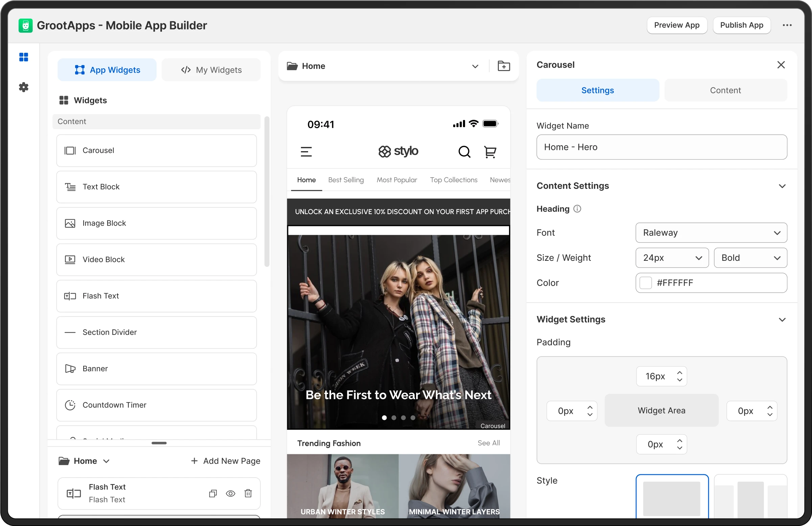Image resolution: width=812 pixels, height=526 pixels.
Task: Open the Raleway font dropdown
Action: 711,233
